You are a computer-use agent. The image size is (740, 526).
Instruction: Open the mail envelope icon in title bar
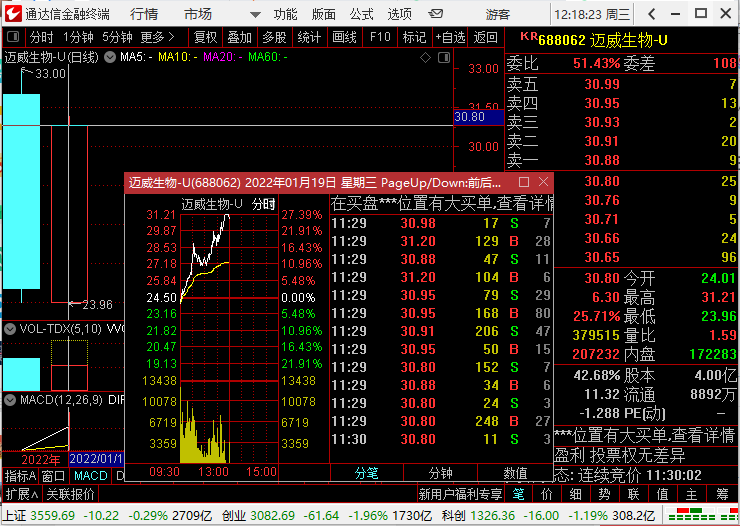[x=436, y=14]
